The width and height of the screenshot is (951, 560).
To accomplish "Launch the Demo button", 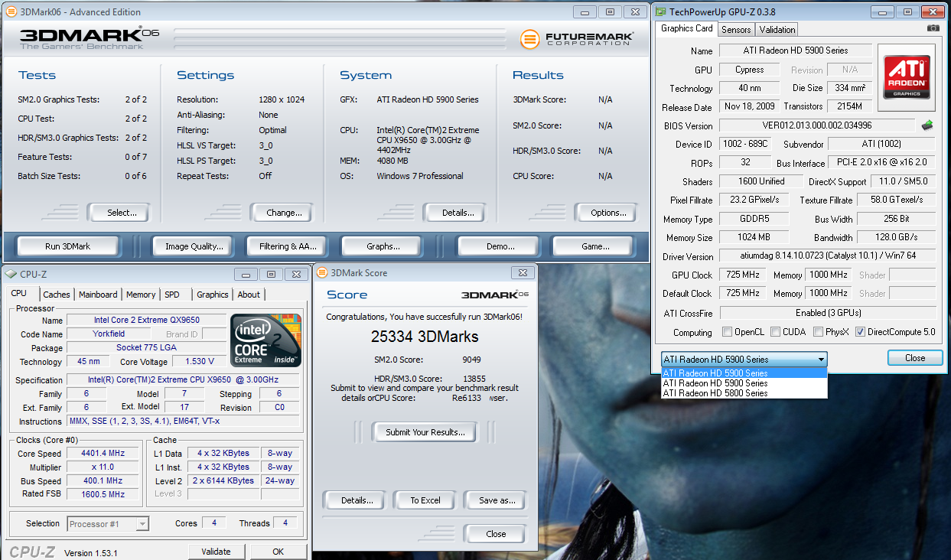I will (x=500, y=246).
